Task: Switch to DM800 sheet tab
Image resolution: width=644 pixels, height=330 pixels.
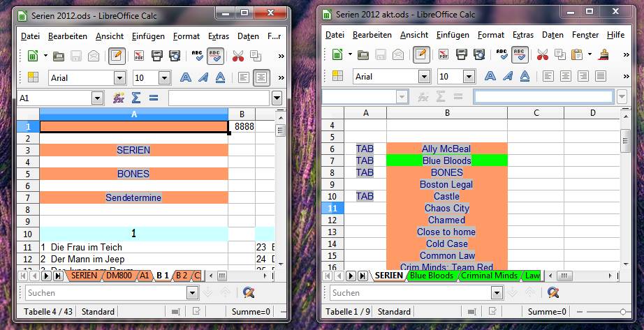Action: point(119,276)
